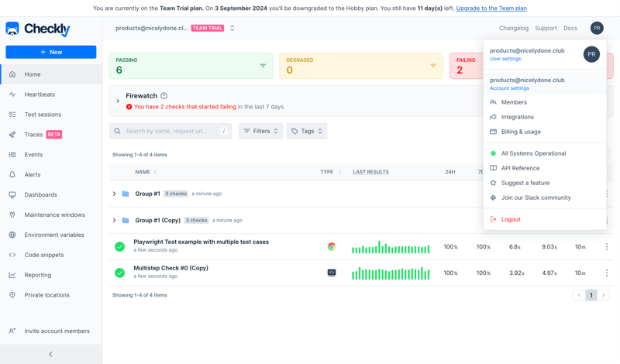
Task: Open User settings link
Action: tap(505, 59)
